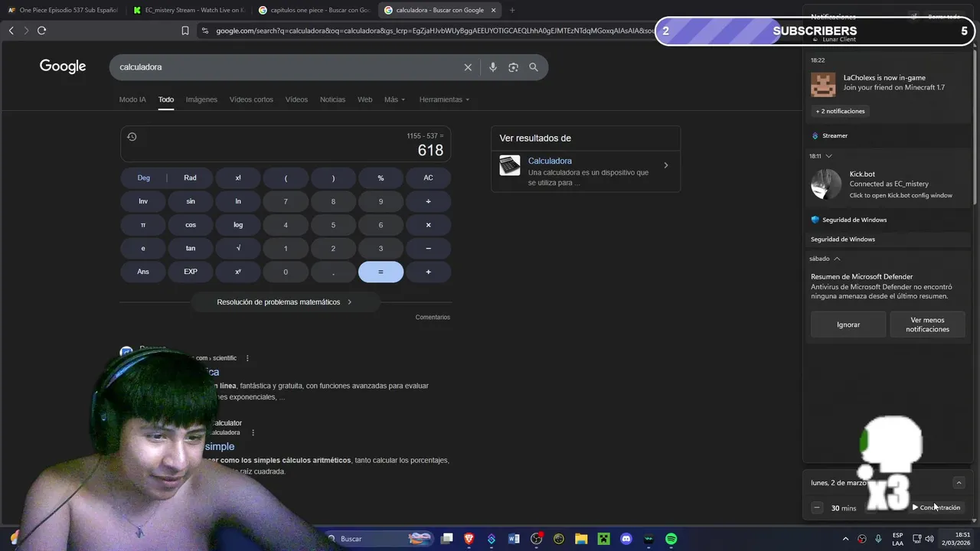Collapse the calendar with the chevron
This screenshot has height=551, width=980.
coord(959,483)
